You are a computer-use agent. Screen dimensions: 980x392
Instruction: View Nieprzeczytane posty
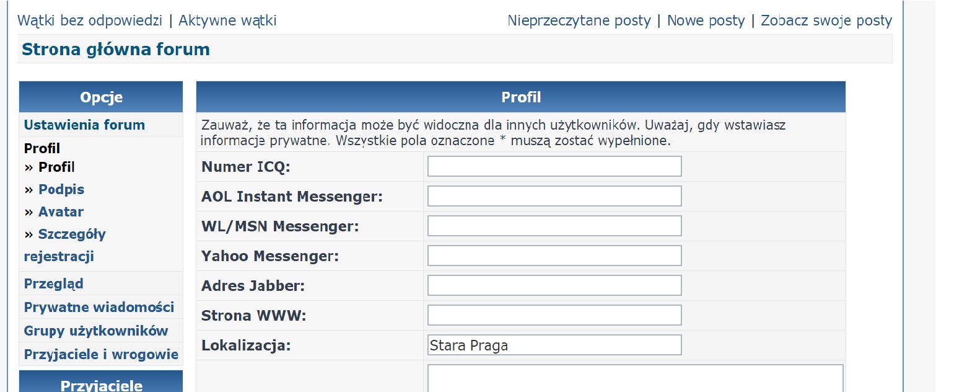(x=579, y=20)
